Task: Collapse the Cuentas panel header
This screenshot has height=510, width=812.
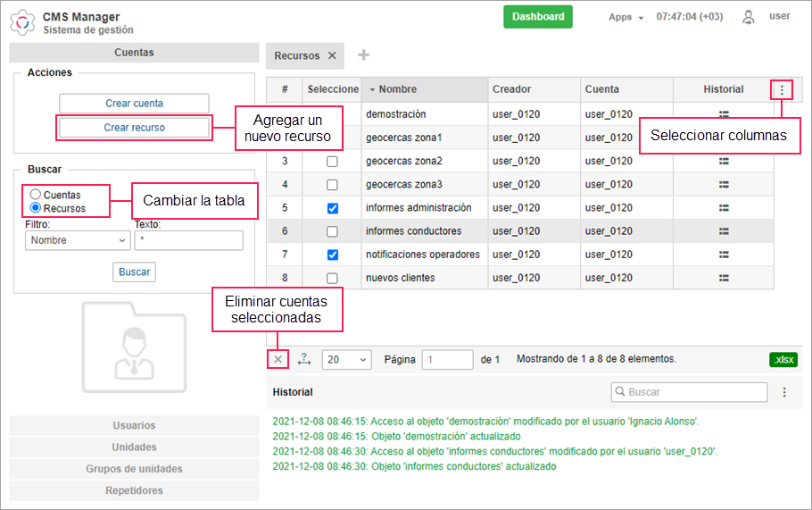Action: pos(134,53)
